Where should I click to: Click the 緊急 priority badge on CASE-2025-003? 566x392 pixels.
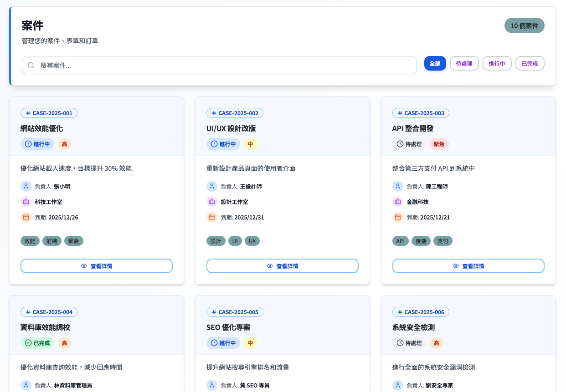click(439, 144)
